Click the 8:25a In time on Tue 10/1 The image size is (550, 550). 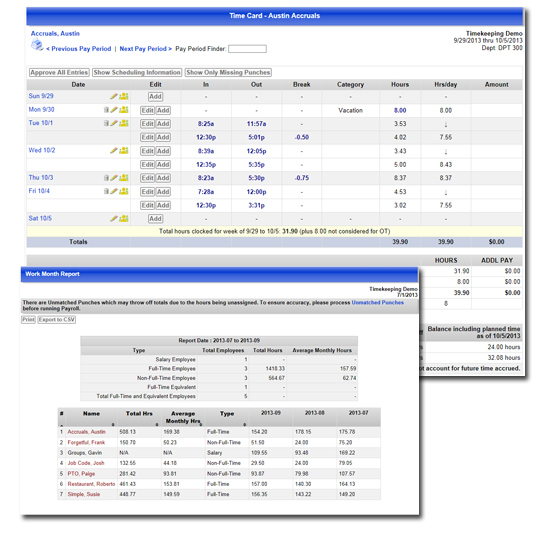tap(206, 124)
